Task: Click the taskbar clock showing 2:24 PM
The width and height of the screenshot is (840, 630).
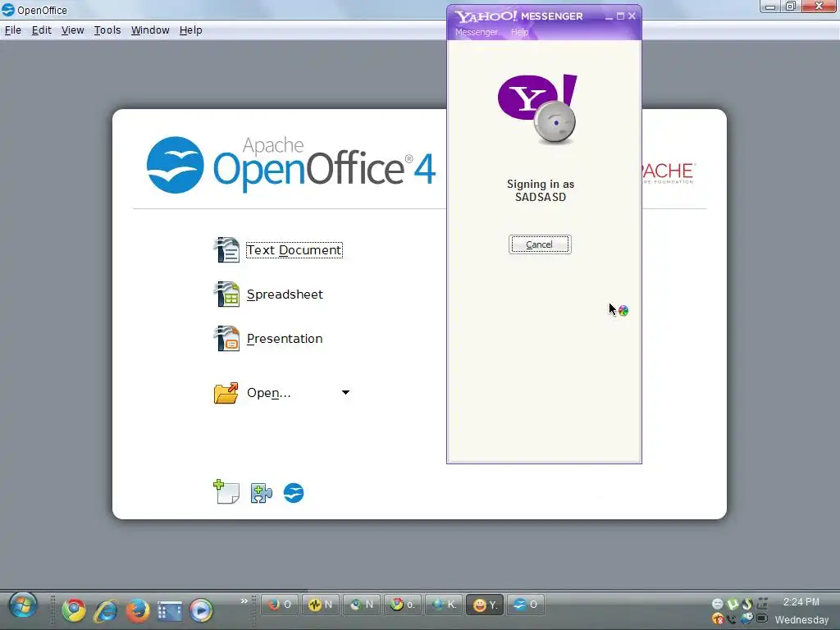Action: [x=801, y=602]
